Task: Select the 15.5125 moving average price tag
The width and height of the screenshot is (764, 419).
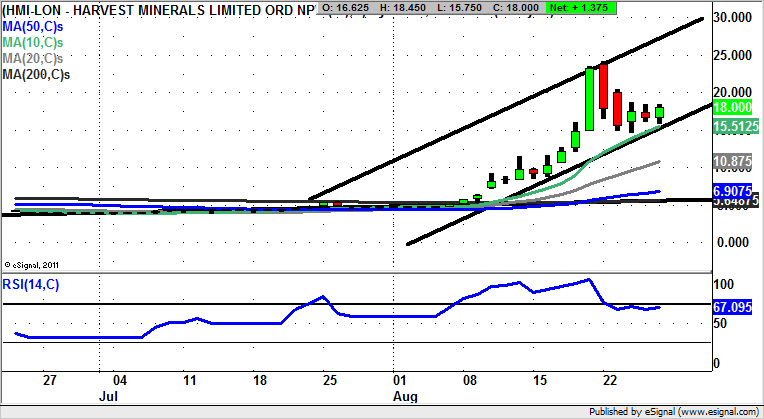Action: (735, 127)
